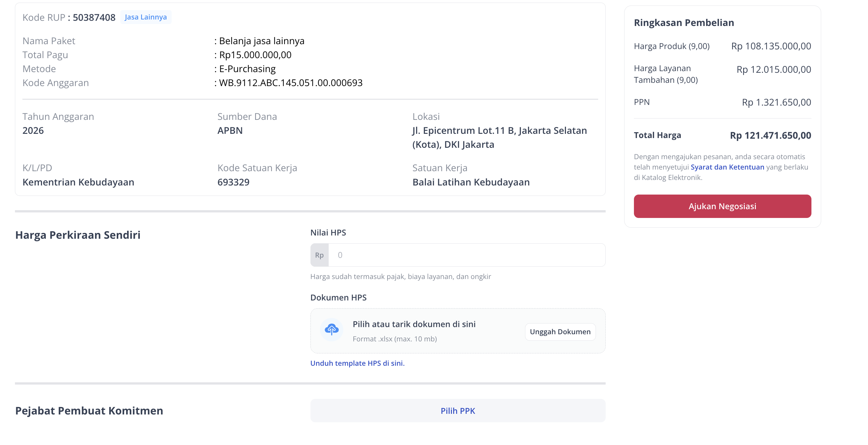868x445 pixels.
Task: Click the PPN amount value
Action: [776, 103]
